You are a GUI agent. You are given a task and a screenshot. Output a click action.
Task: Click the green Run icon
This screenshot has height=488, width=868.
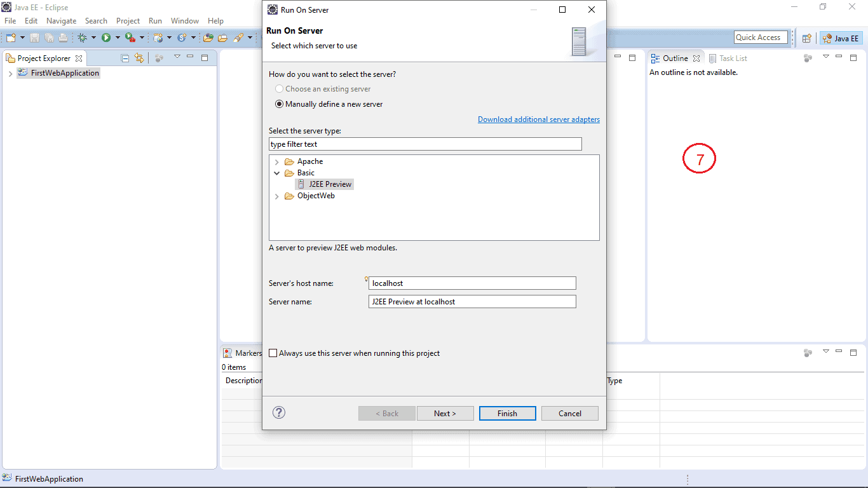(106, 38)
